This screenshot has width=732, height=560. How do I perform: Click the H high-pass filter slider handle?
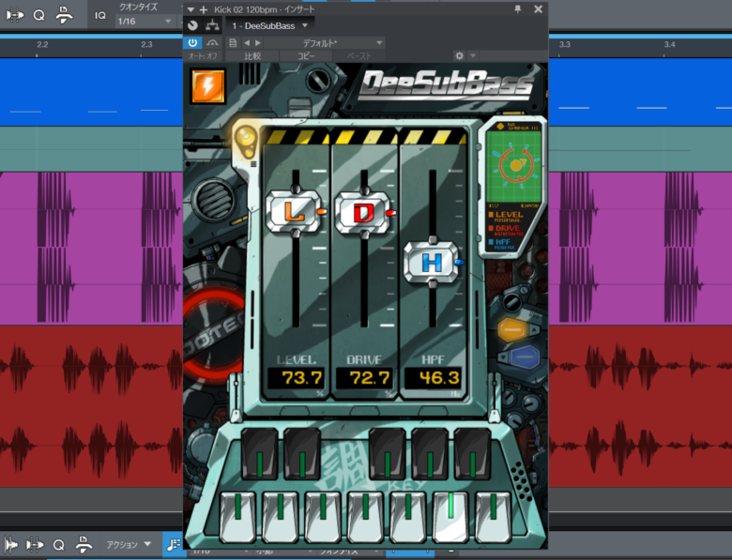433,262
